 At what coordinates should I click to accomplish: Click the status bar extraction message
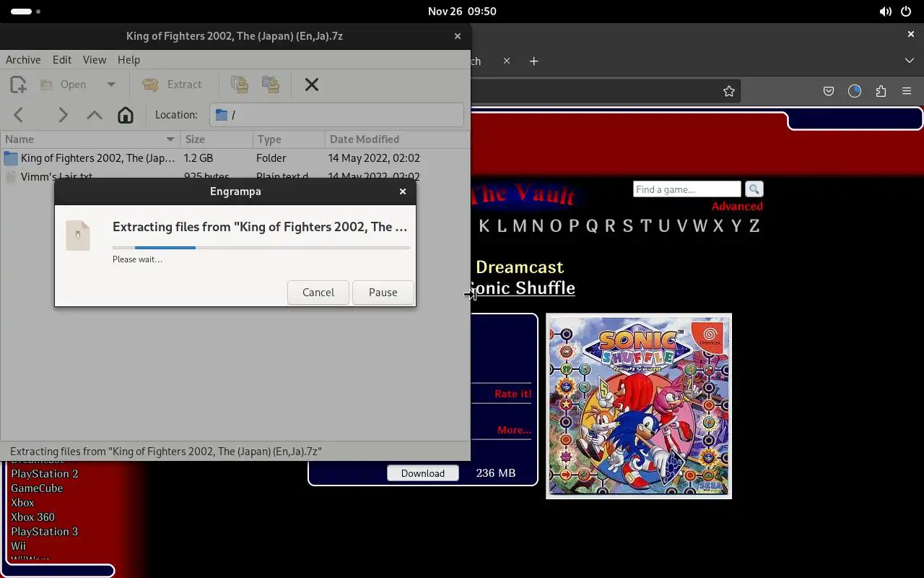(166, 452)
